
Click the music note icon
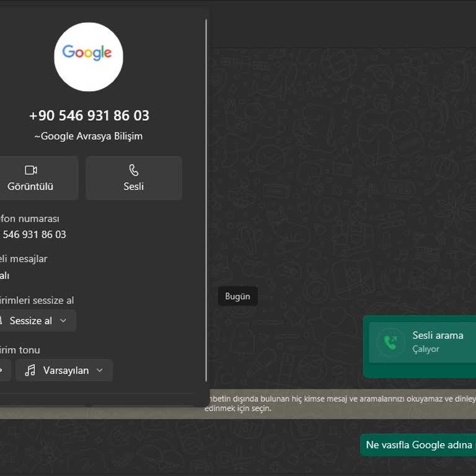(30, 371)
